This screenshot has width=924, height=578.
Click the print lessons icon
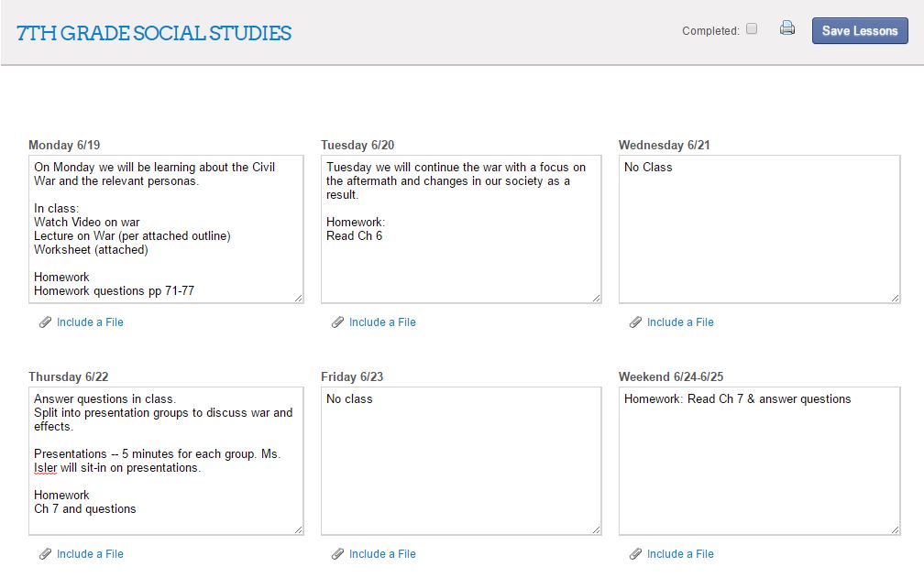point(786,28)
